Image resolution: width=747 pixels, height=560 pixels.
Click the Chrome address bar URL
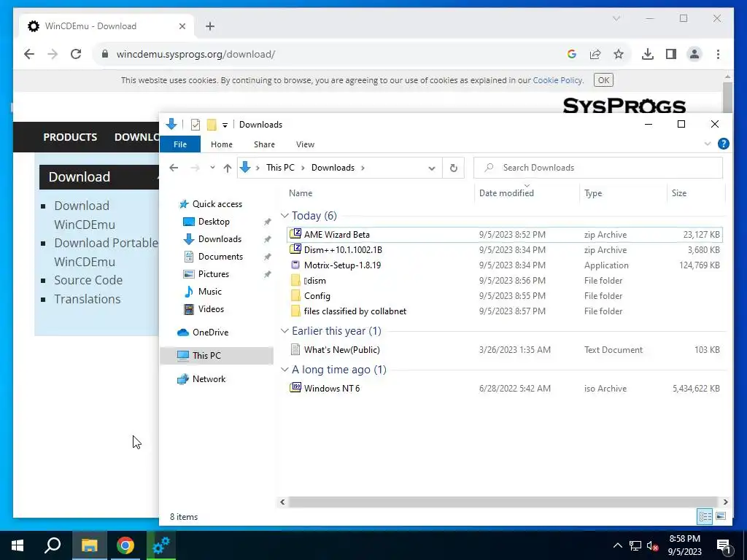coord(196,54)
